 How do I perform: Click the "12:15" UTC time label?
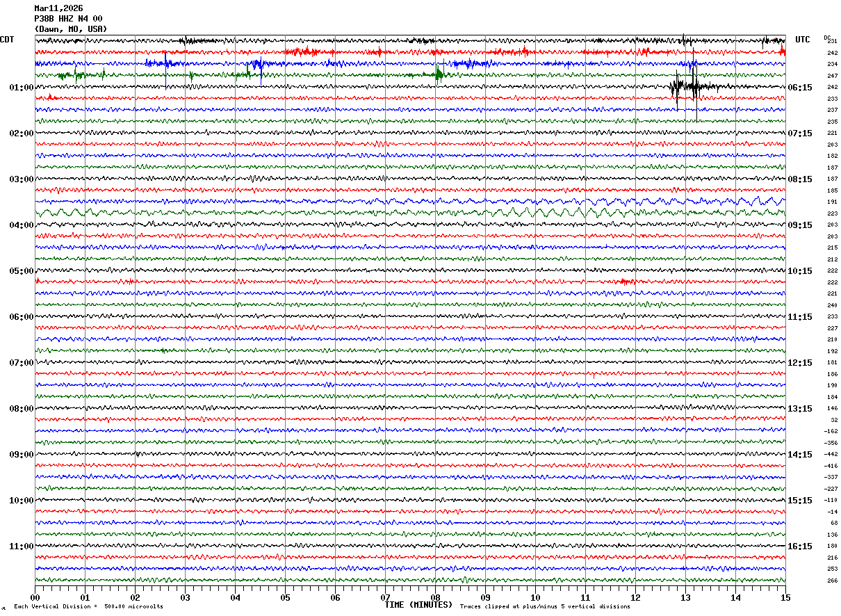(x=800, y=363)
